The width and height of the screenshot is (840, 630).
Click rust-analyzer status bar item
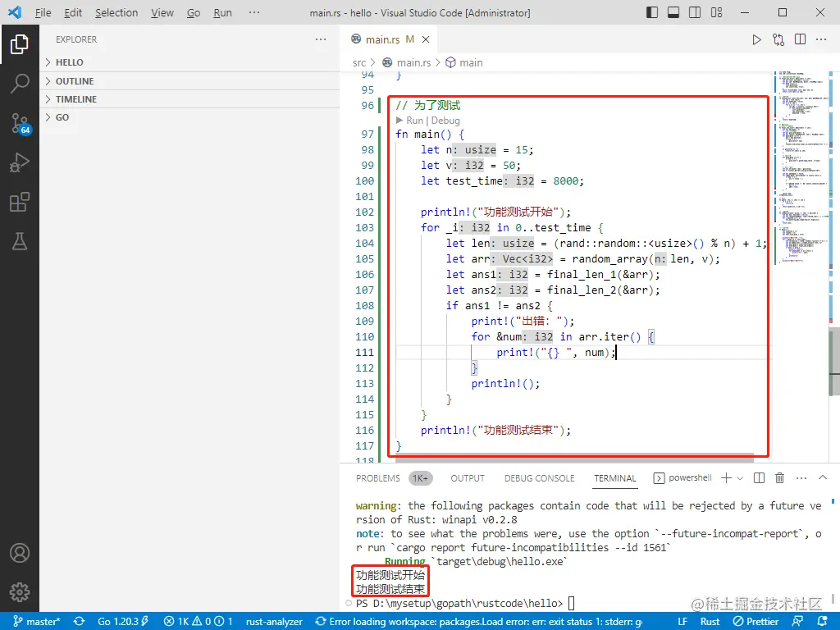coord(274,622)
